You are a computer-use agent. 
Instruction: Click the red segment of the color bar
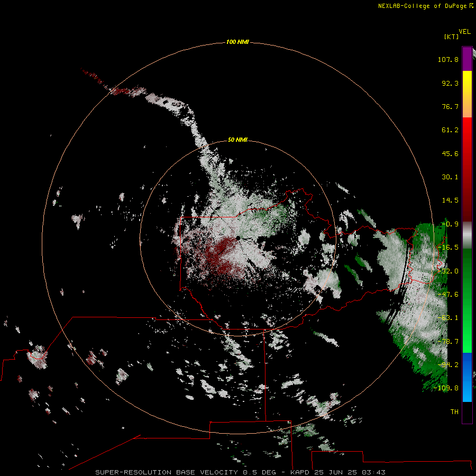tap(467, 169)
